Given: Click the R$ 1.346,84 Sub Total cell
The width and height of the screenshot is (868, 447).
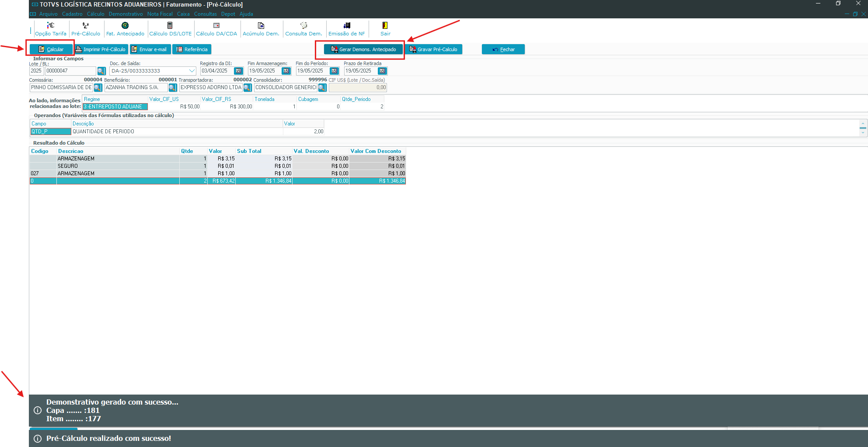Looking at the screenshot, I should 264,181.
